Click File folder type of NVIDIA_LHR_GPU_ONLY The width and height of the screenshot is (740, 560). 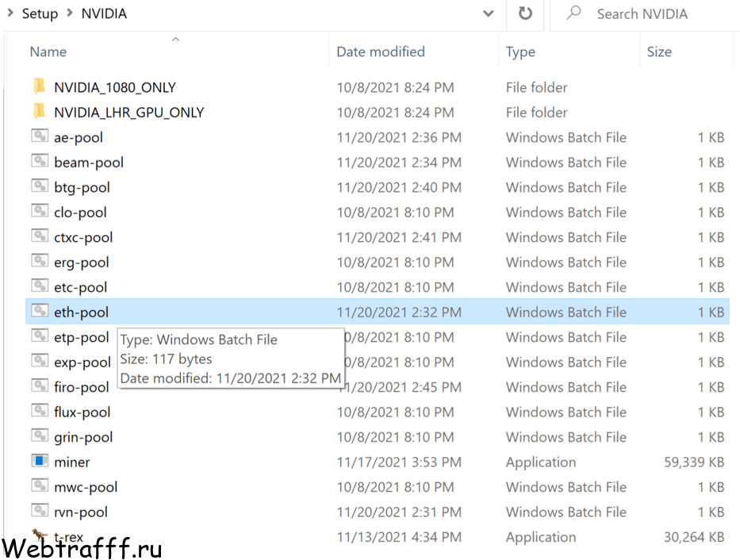537,113
